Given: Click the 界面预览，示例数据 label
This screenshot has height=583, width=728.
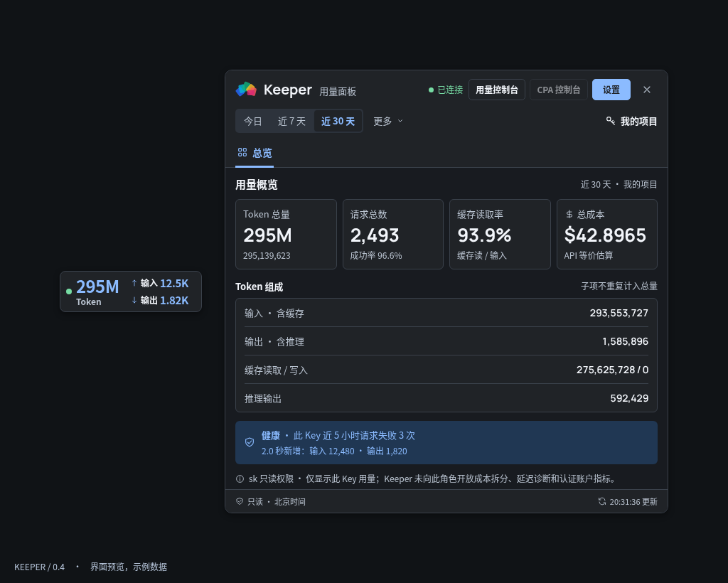Looking at the screenshot, I should (x=129, y=567).
